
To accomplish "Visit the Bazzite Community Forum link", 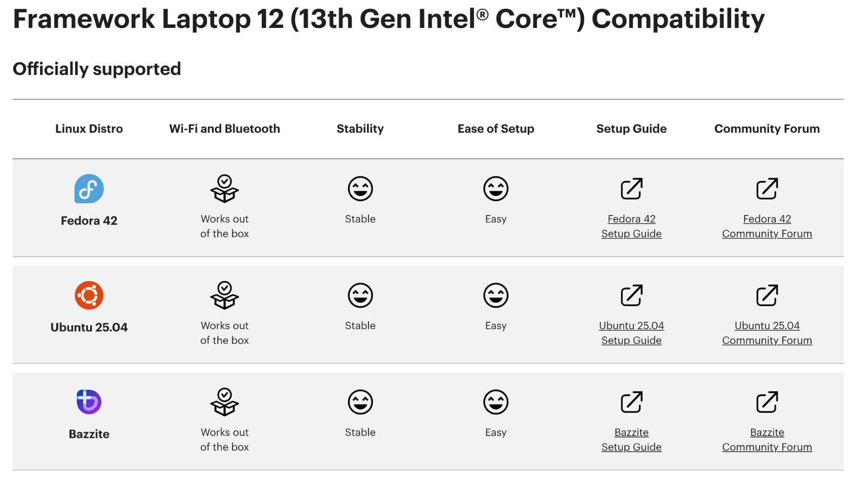I will pyautogui.click(x=767, y=440).
